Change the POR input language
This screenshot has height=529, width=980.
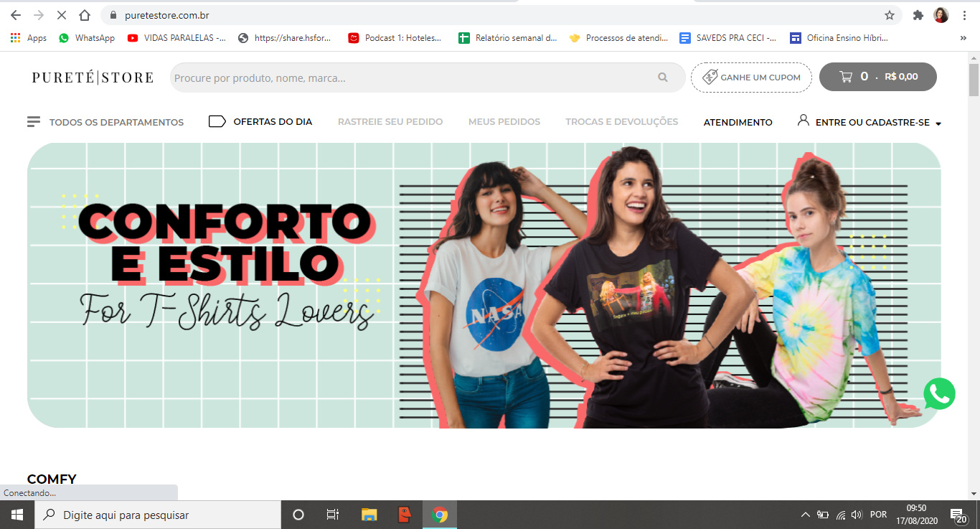tap(878, 515)
